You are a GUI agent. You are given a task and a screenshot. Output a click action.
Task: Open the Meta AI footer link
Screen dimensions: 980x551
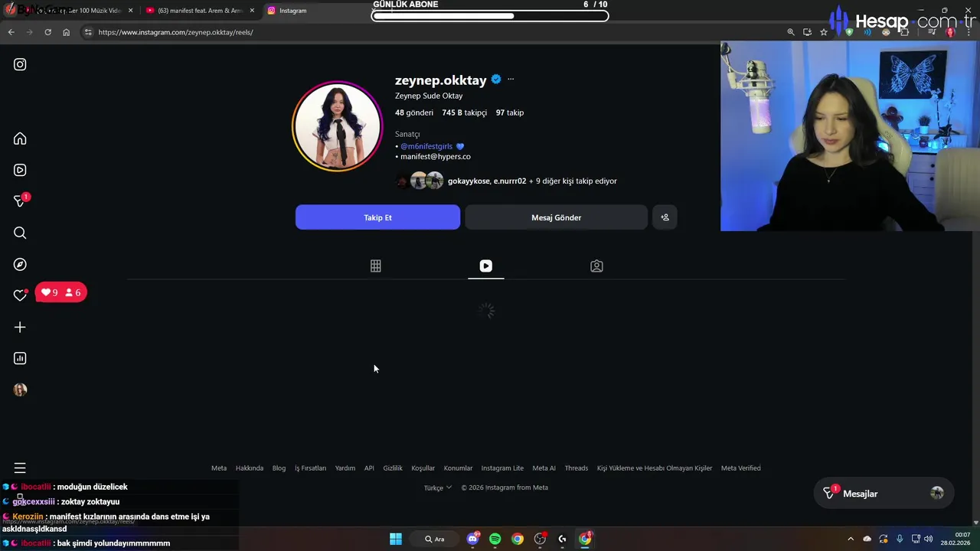[x=544, y=468]
